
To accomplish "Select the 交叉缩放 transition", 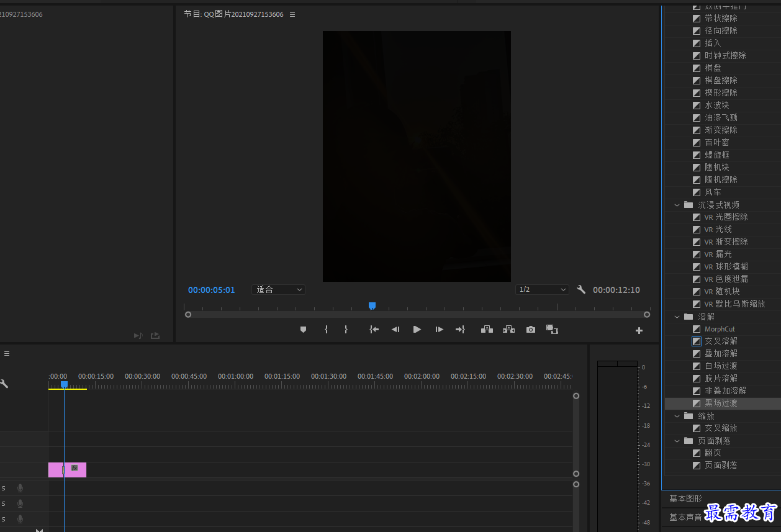I will click(x=721, y=428).
